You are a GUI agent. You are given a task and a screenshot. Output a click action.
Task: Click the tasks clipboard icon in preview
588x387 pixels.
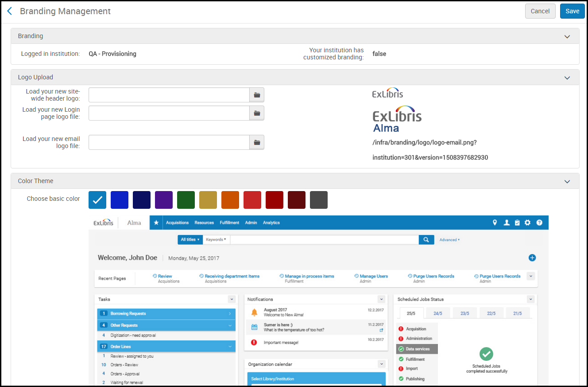[x=517, y=223]
